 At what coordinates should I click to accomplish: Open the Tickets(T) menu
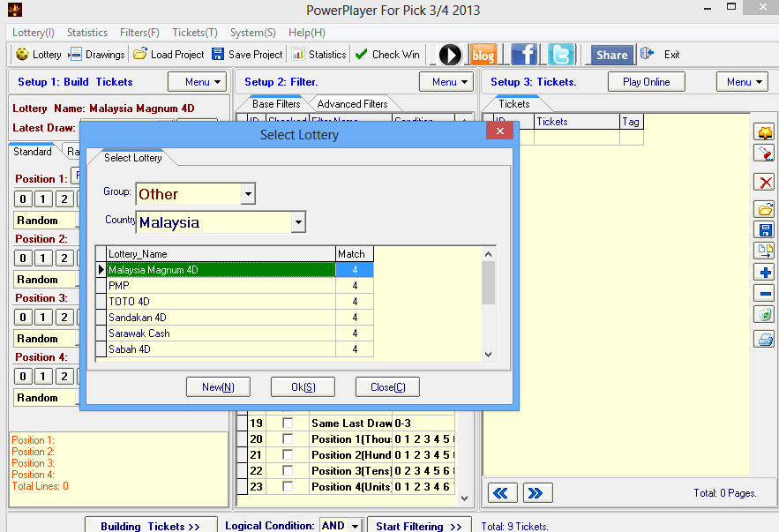click(x=195, y=33)
